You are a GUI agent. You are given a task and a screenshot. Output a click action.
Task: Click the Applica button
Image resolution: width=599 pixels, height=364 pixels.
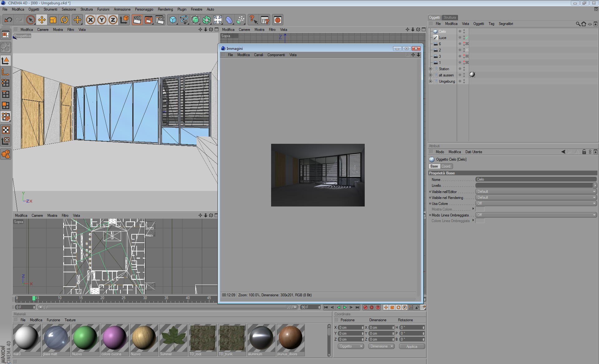pyautogui.click(x=412, y=347)
